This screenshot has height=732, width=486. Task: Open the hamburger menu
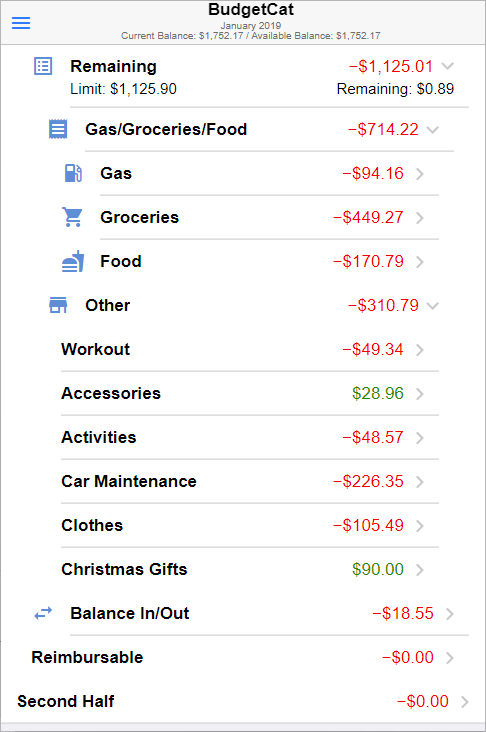coord(21,23)
